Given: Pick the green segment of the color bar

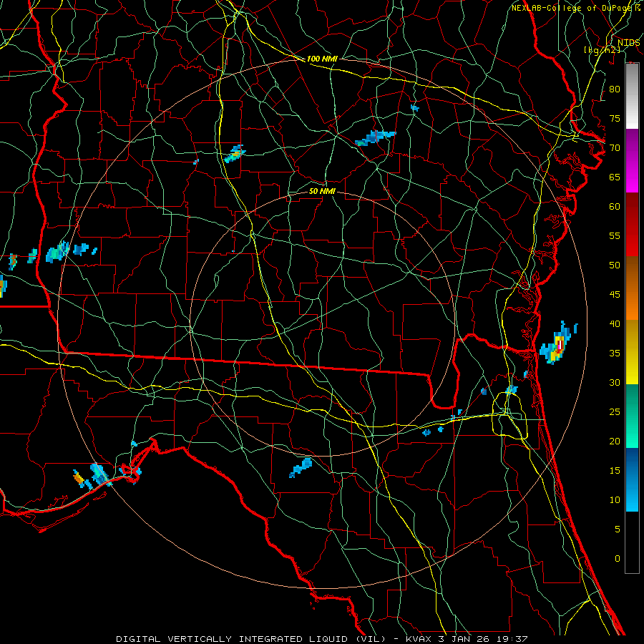Looking at the screenshot, I should click(x=632, y=416).
